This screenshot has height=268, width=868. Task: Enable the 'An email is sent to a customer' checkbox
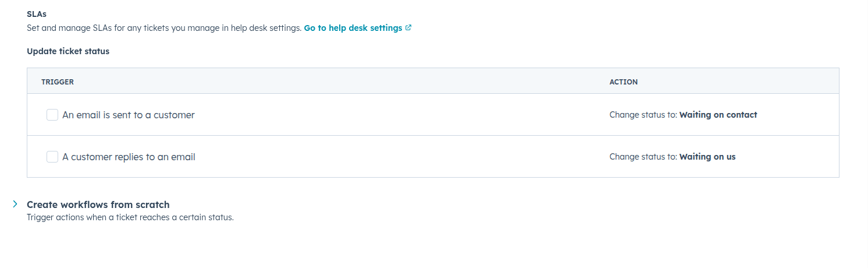click(x=52, y=115)
